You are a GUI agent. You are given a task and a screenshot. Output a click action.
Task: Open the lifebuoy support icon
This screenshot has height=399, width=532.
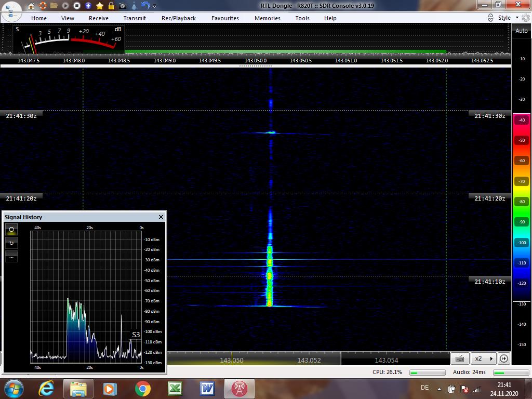point(43,6)
